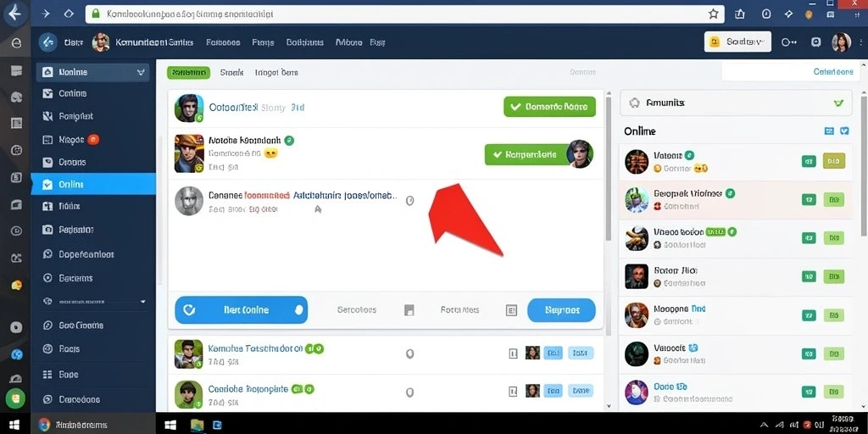Viewport: 868px width, 434px height.
Task: Bookmark the page with the star icon
Action: (714, 14)
